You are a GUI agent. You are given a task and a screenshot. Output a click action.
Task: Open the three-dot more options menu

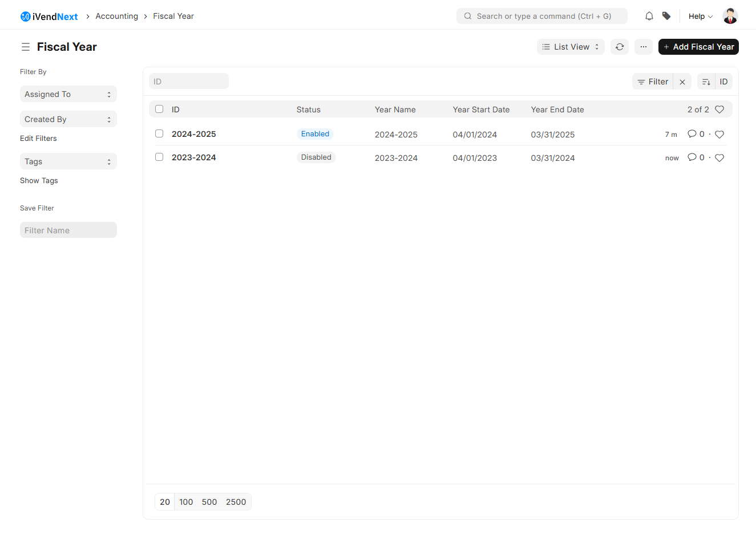(x=644, y=47)
